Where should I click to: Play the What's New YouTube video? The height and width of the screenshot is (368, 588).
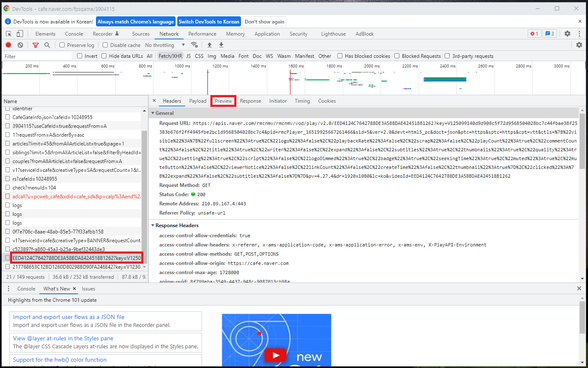[275, 355]
